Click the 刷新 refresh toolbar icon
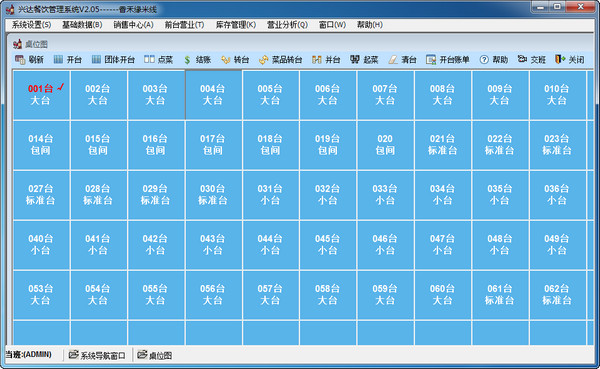Screen dimensions: 600x369 pos(20,59)
